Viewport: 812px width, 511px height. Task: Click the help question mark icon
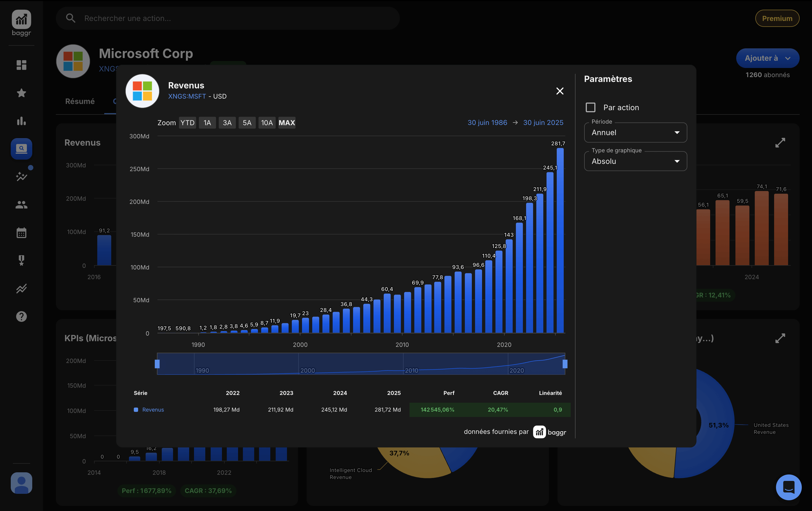(x=21, y=316)
